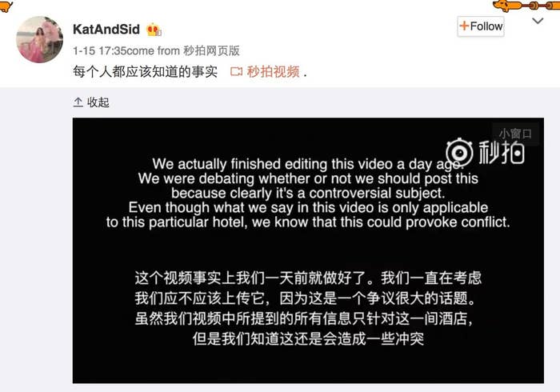Open the KatAndSid profile avatar
Image resolution: width=560 pixels, height=392 pixels.
pyautogui.click(x=40, y=40)
